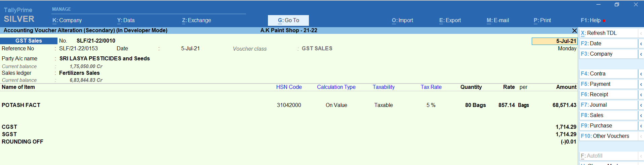Open F1: Help
Screen dimensions: 644x165
point(591,20)
